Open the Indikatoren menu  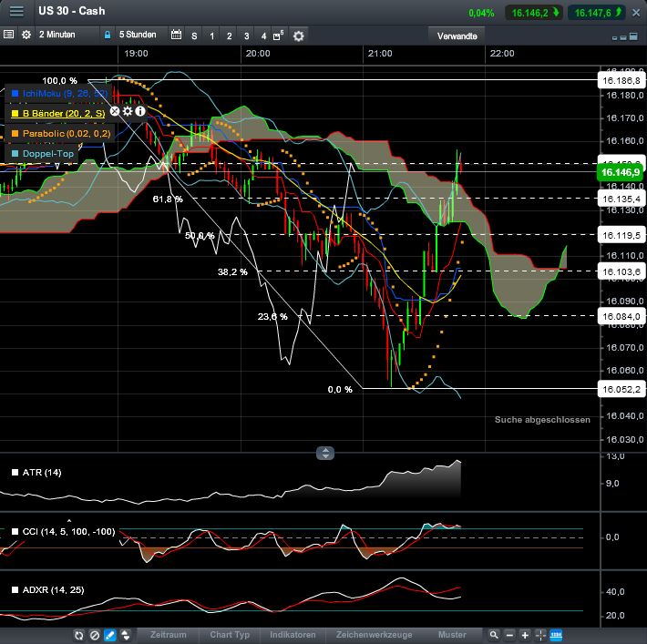[293, 635]
